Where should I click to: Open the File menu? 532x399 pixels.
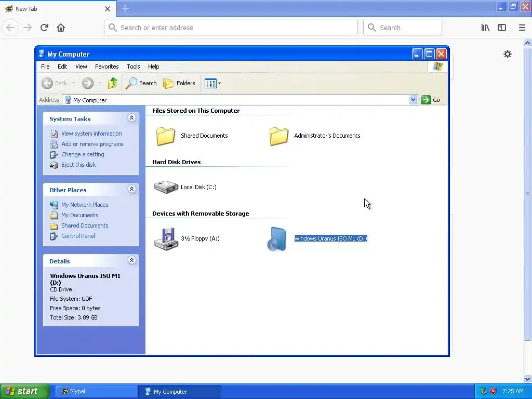tap(45, 66)
